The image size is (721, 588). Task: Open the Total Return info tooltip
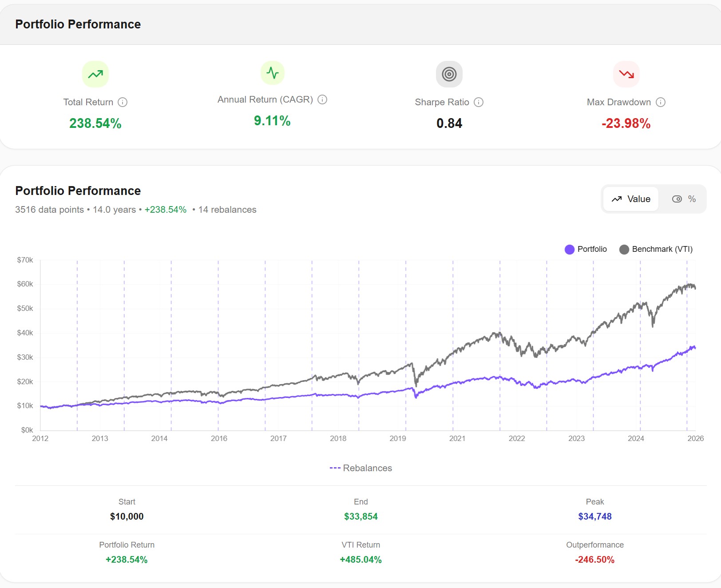[x=123, y=102]
